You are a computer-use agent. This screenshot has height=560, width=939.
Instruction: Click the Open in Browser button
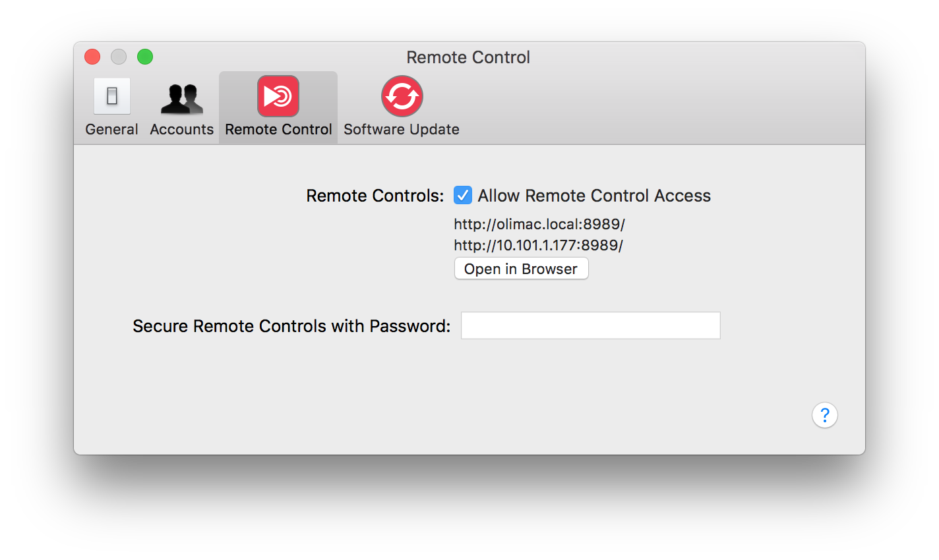pos(521,269)
